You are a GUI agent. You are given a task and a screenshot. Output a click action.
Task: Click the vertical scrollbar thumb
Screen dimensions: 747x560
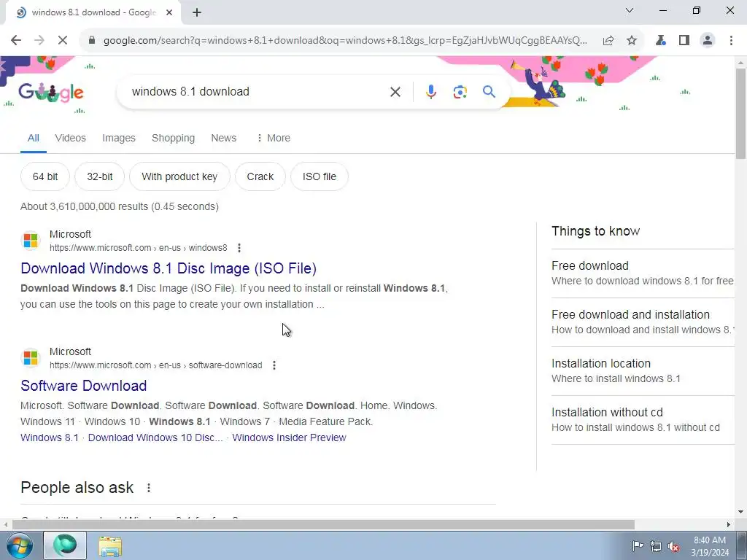coord(740,113)
